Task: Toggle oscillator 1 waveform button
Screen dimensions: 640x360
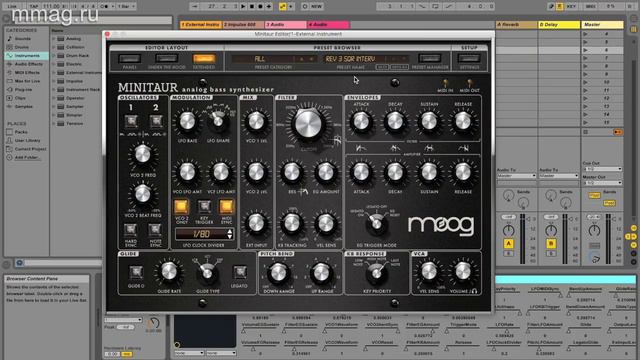Action: (x=131, y=121)
